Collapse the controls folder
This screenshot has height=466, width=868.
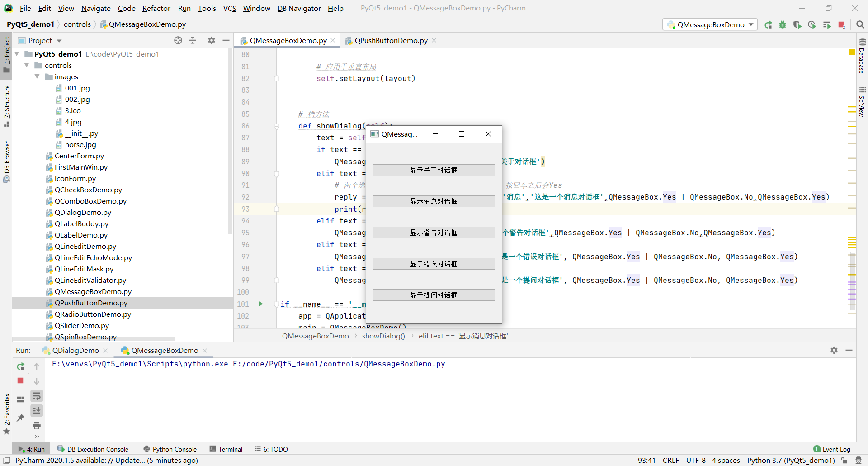point(27,65)
